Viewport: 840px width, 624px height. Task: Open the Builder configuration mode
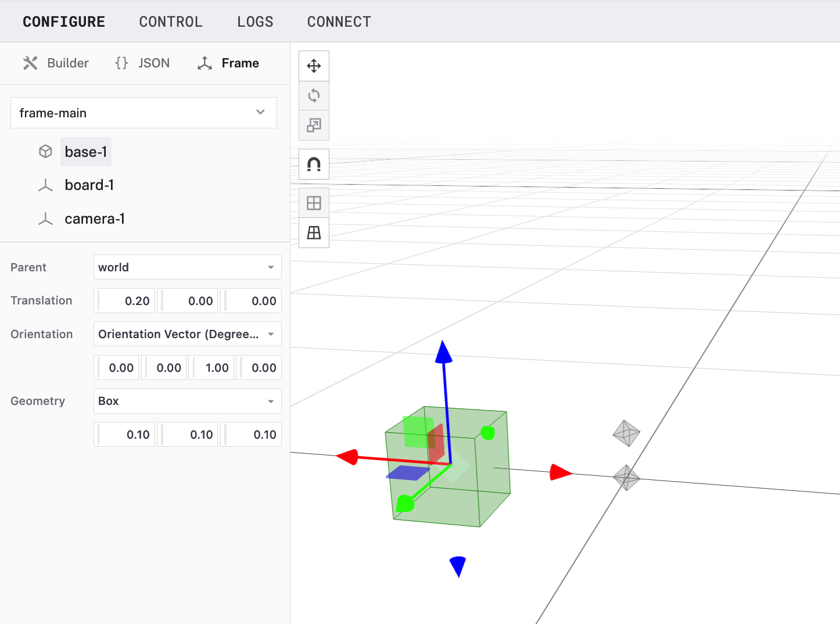pyautogui.click(x=56, y=63)
